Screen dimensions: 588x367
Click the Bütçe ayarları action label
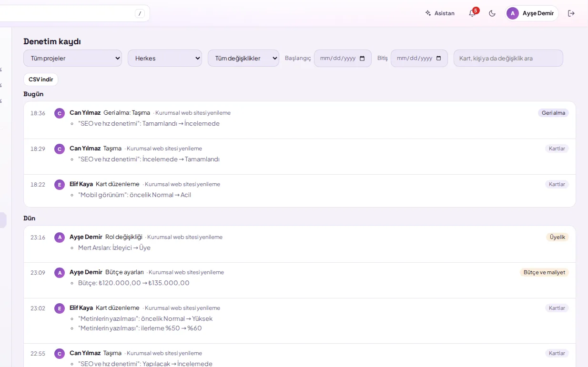124,272
